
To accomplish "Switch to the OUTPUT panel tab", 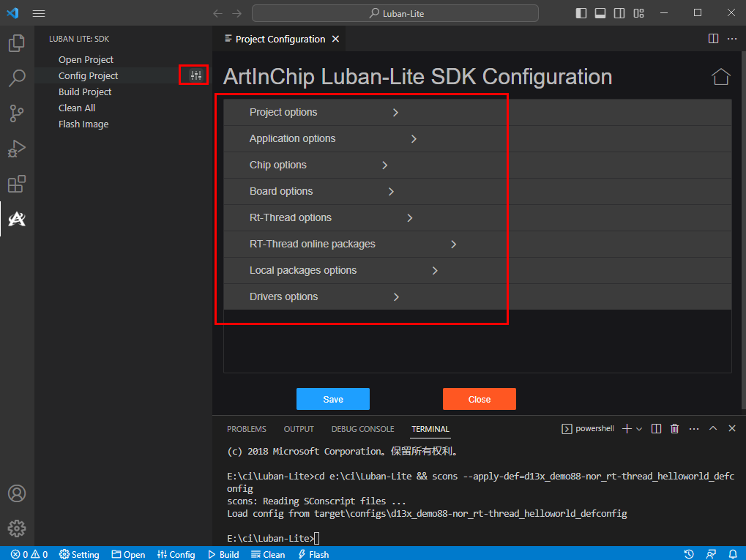I will 299,429.
